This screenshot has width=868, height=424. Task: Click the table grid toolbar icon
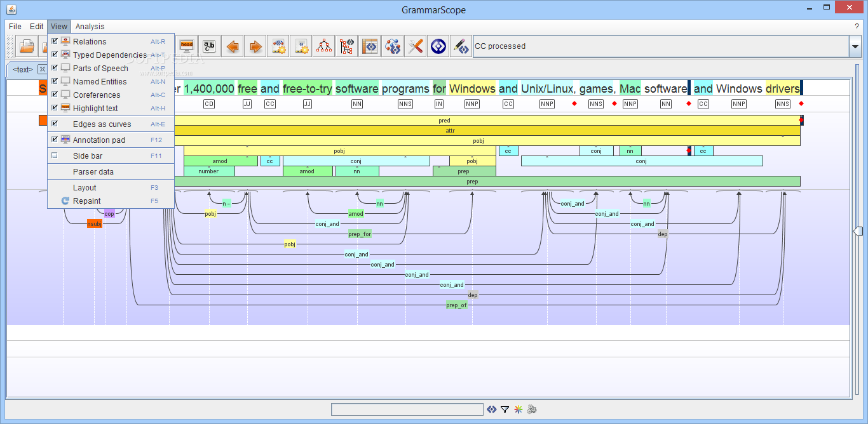click(370, 46)
